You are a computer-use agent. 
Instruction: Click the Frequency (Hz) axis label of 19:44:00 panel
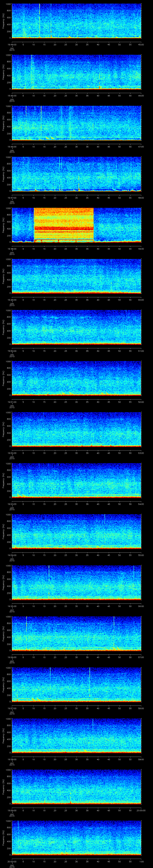[x=3, y=21]
